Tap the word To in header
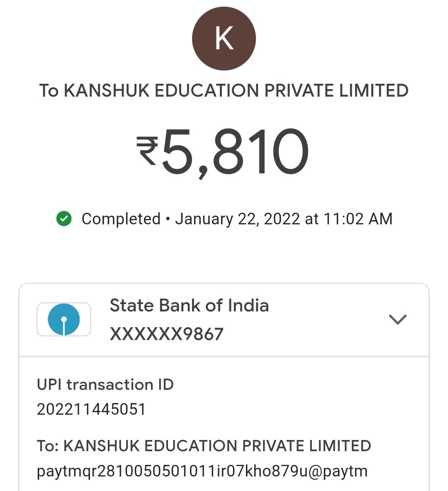This screenshot has height=491, width=448. pyautogui.click(x=49, y=91)
